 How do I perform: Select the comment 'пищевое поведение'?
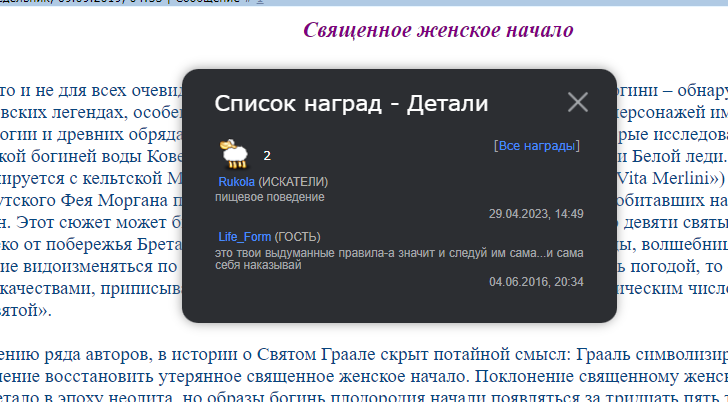tap(270, 197)
